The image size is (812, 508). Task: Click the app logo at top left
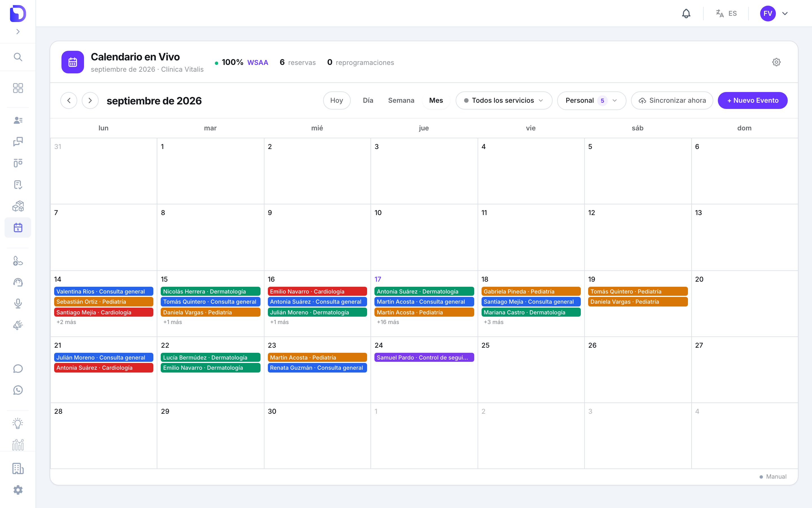point(18,14)
